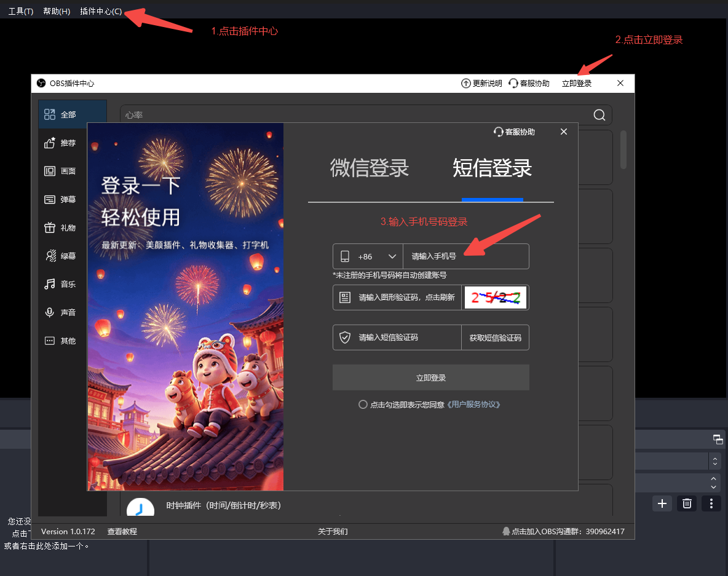Click the plugin list vertical scrollbar
Image resolution: width=728 pixels, height=576 pixels.
tap(623, 149)
